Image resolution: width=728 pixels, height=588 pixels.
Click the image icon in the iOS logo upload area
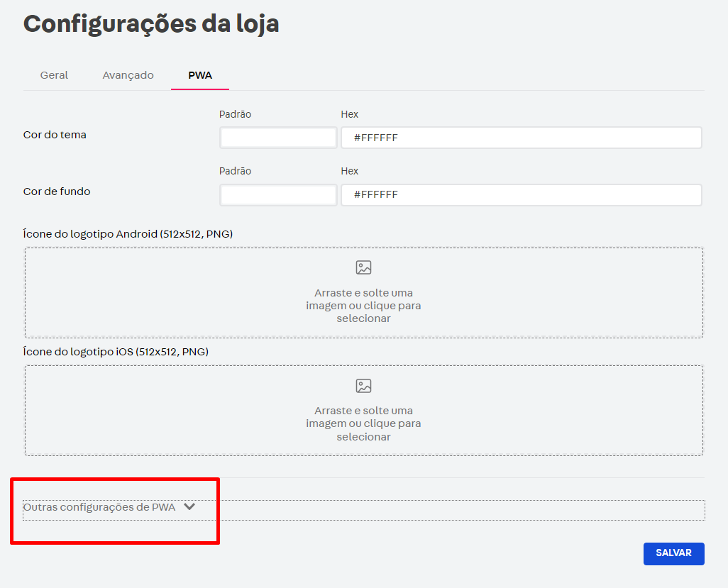pos(363,386)
